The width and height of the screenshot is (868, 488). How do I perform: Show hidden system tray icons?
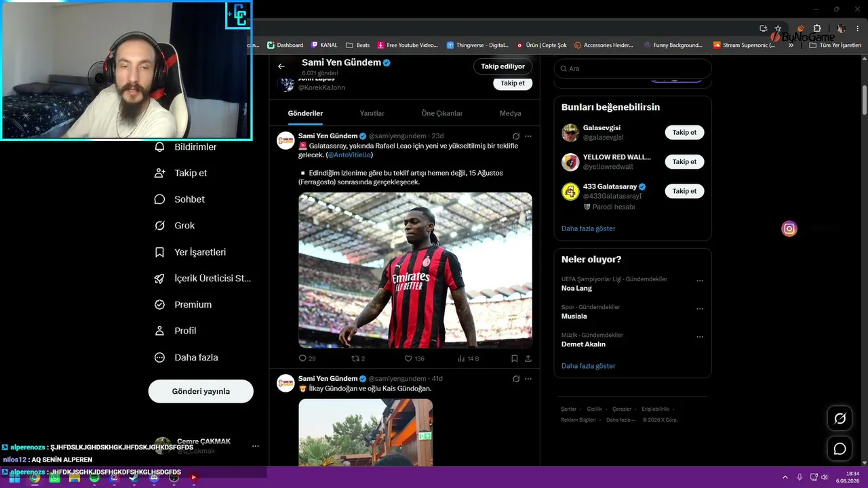pos(785,478)
